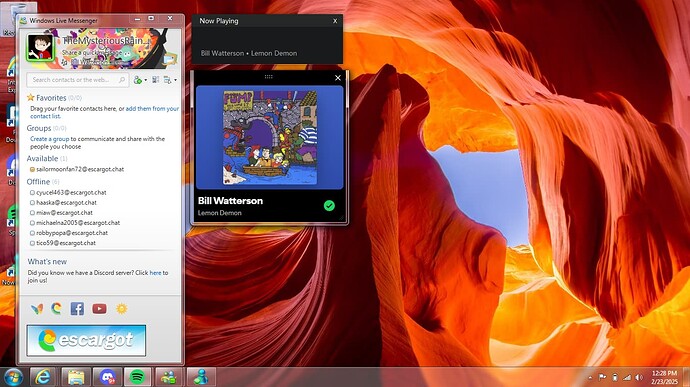Click the Escargot swirl icon
The image size is (690, 387).
(56, 309)
